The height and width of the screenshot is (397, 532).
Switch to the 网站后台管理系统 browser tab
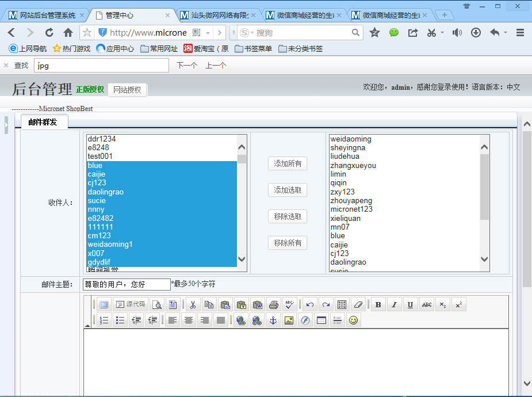pyautogui.click(x=47, y=16)
